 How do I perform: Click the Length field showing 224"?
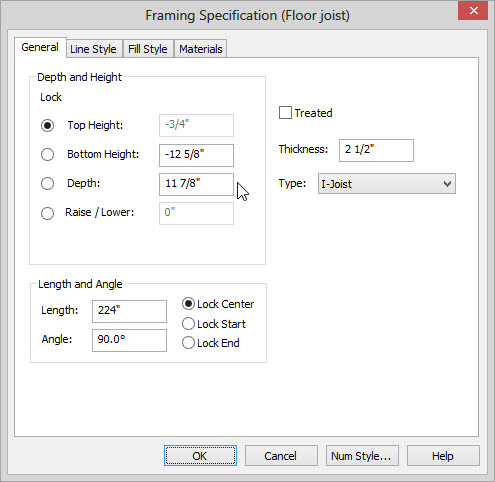click(129, 311)
